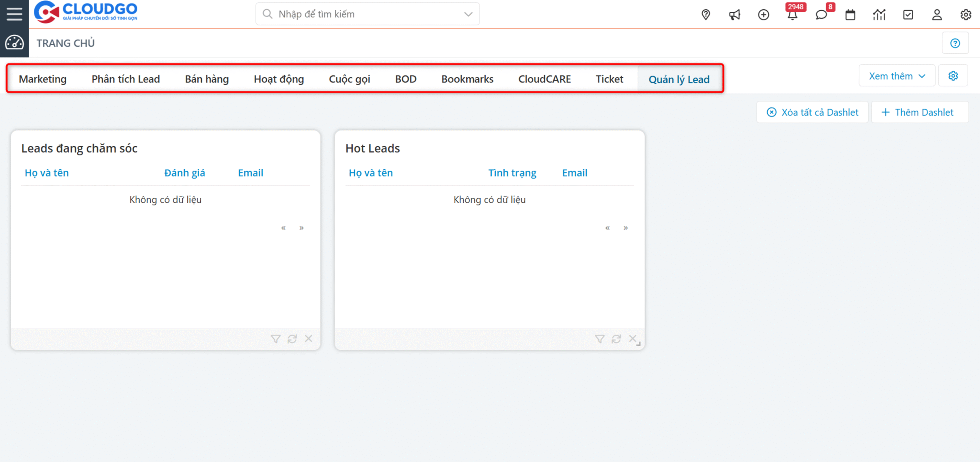Click the quick create plus icon
Screen dimensions: 980x462
(x=764, y=15)
